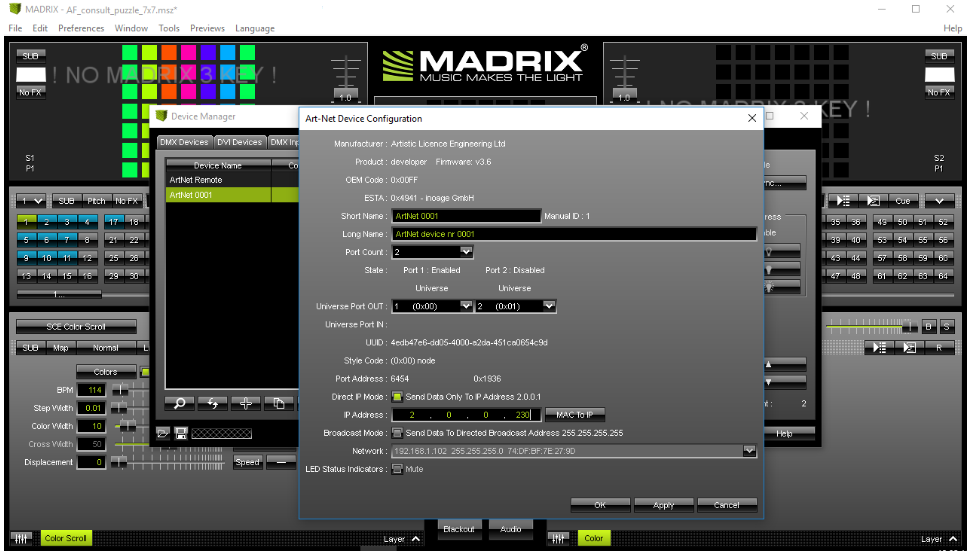Click the floppy disk save icon in Device Manager
Image resolution: width=972 pixels, height=556 pixels.
(181, 433)
